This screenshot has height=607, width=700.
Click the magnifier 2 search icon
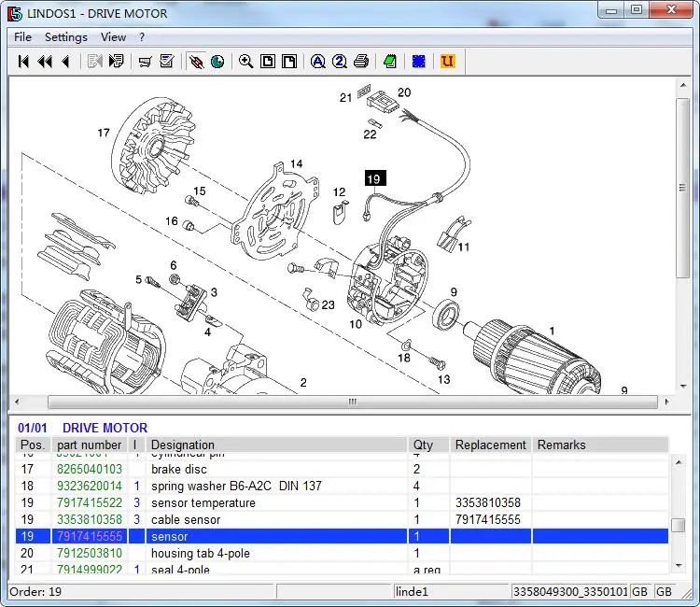pos(340,62)
